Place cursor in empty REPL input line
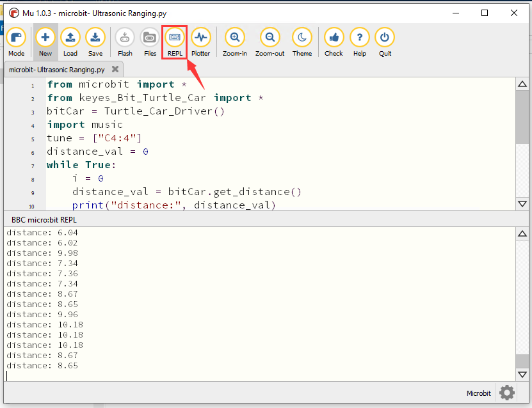 259,376
